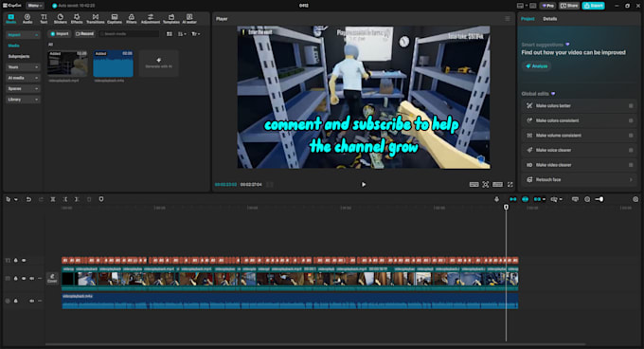Open the AI avatar panel

coord(189,19)
